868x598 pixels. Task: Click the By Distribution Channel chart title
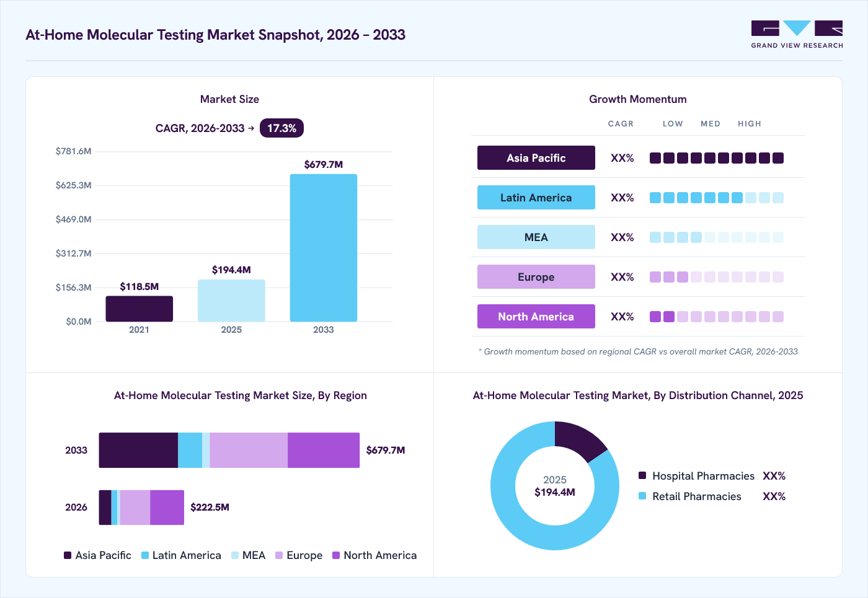click(638, 395)
